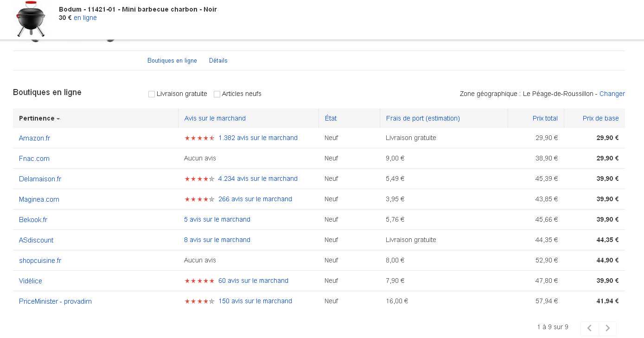Open the 'en ligne' link beside 30 €
Image resolution: width=644 pixels, height=338 pixels.
[x=85, y=18]
